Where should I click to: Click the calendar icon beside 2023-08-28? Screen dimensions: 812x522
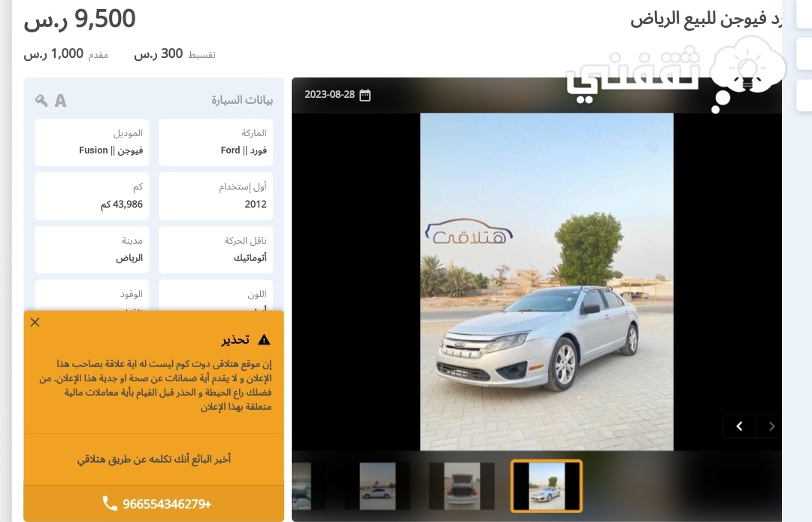click(365, 95)
